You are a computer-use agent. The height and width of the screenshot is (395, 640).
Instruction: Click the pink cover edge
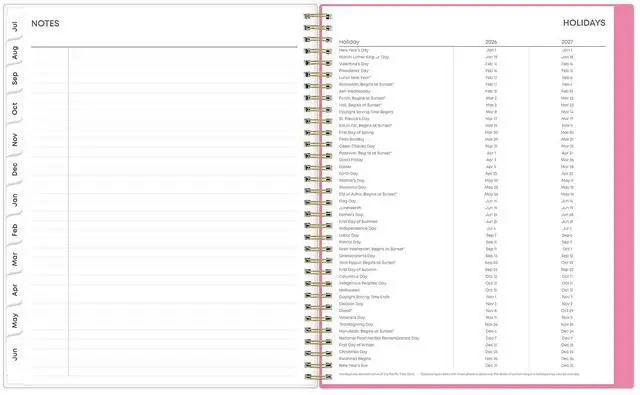[624, 196]
